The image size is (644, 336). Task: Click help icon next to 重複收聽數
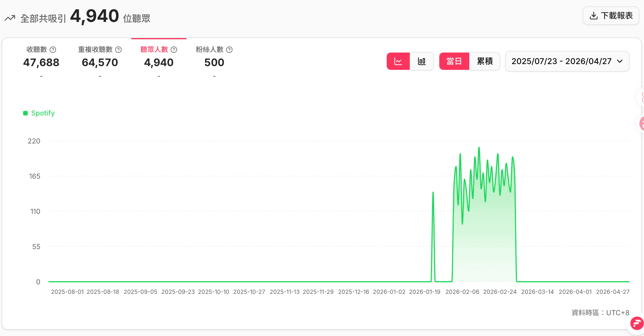tap(118, 50)
